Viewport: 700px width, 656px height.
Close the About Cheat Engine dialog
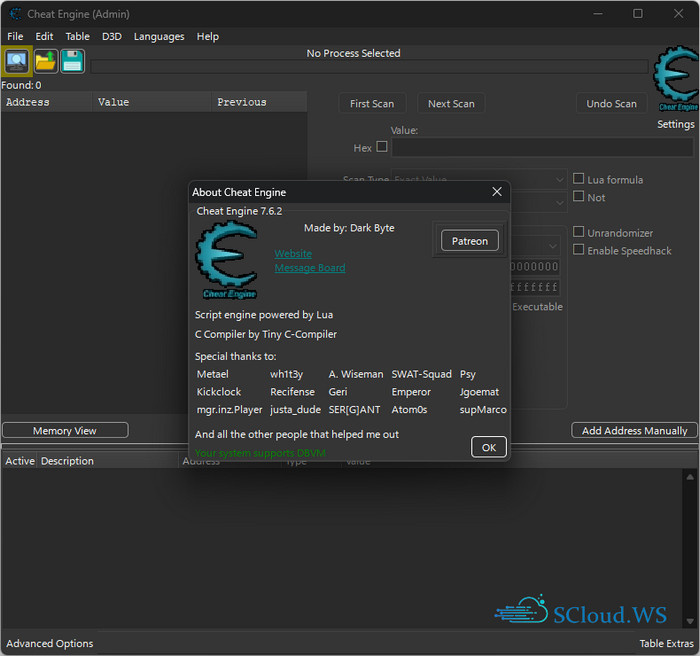click(x=496, y=192)
